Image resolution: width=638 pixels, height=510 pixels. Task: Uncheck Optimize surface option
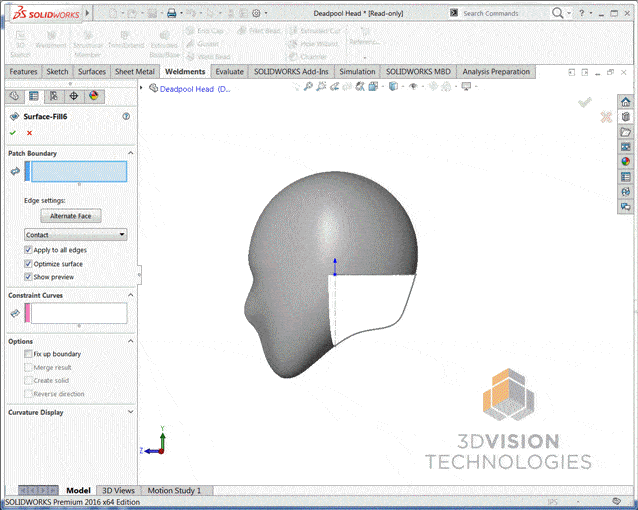coord(28,264)
